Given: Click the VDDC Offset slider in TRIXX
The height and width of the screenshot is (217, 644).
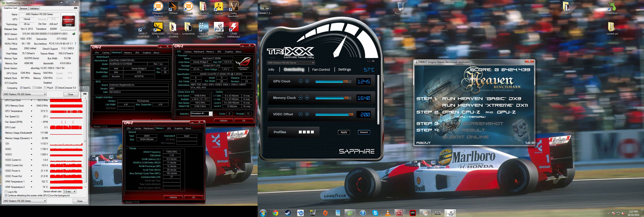Looking at the screenshot, I should 334,114.
